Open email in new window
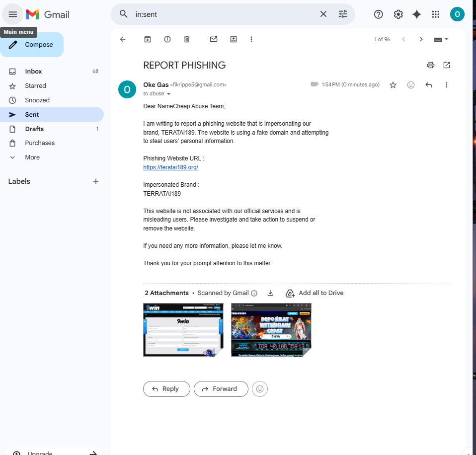The height and width of the screenshot is (455, 476). point(447,65)
